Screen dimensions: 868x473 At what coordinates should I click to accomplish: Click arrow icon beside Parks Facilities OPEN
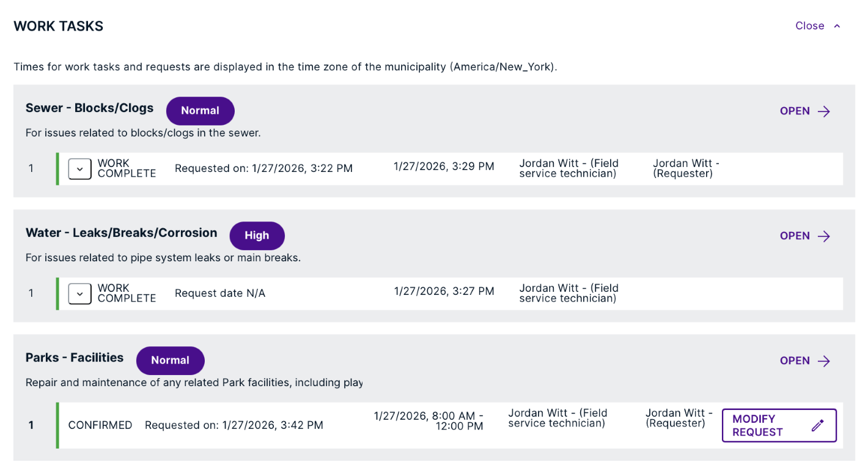coord(824,361)
